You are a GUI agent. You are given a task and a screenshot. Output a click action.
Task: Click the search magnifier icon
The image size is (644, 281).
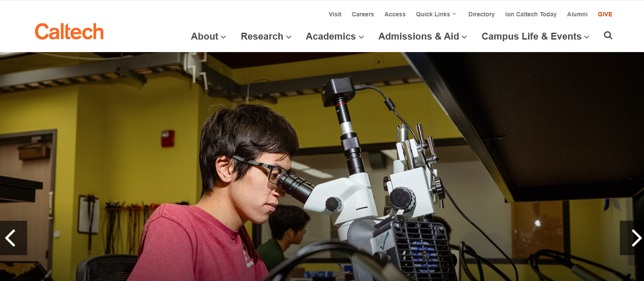[x=608, y=36]
